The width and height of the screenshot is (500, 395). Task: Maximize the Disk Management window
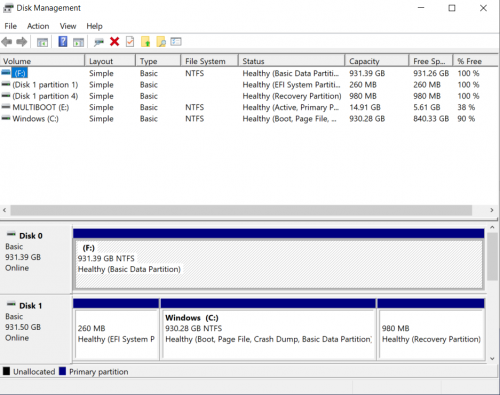tap(452, 8)
